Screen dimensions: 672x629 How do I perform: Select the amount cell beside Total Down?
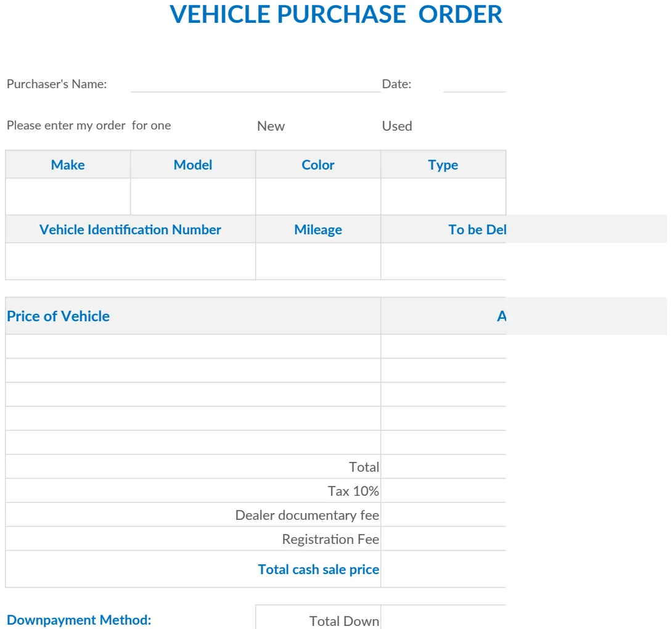(443, 617)
